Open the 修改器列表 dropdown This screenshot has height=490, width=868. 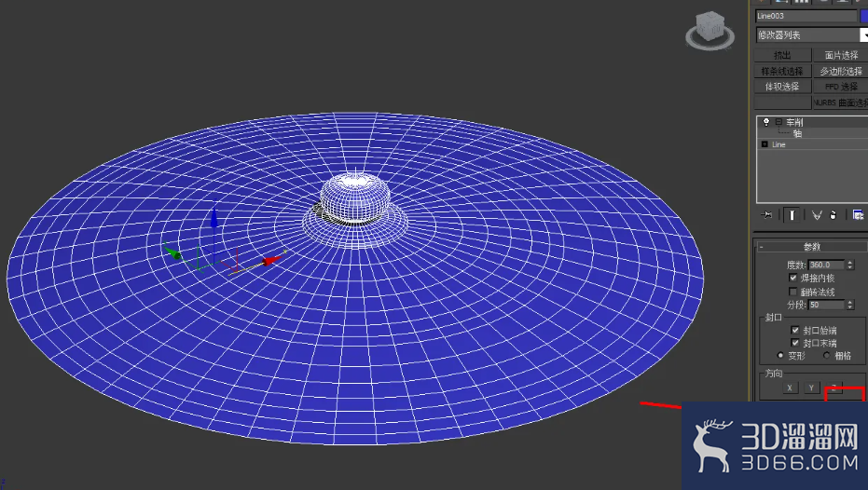tap(811, 34)
